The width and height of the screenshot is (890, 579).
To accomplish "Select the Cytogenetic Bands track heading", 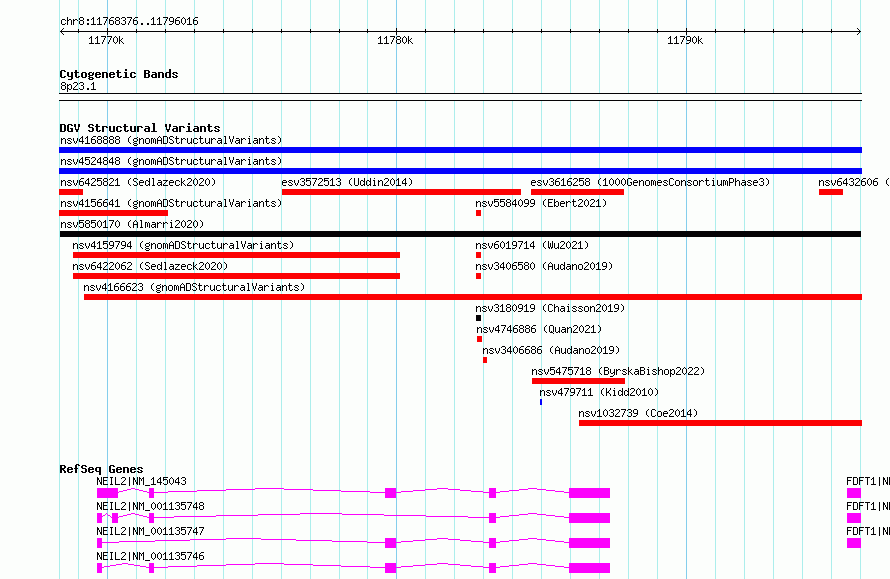I will tap(119, 74).
